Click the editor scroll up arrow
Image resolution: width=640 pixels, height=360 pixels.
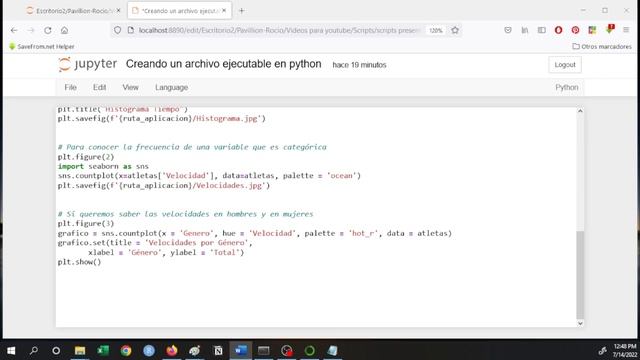pyautogui.click(x=580, y=111)
